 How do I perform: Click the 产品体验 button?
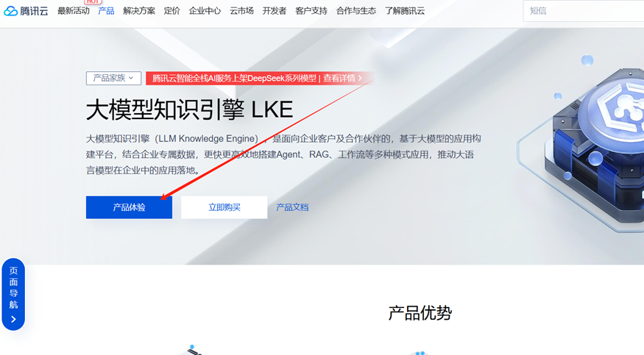(129, 207)
